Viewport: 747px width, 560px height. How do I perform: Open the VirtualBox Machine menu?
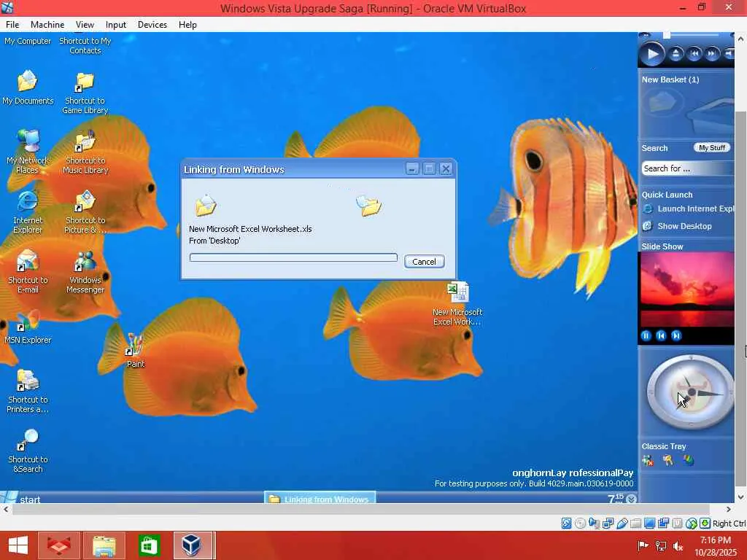click(47, 25)
